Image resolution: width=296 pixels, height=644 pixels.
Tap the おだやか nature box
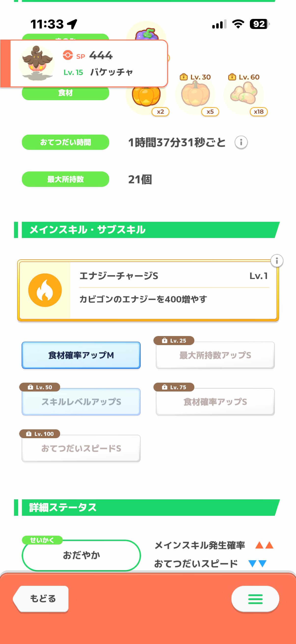(81, 555)
